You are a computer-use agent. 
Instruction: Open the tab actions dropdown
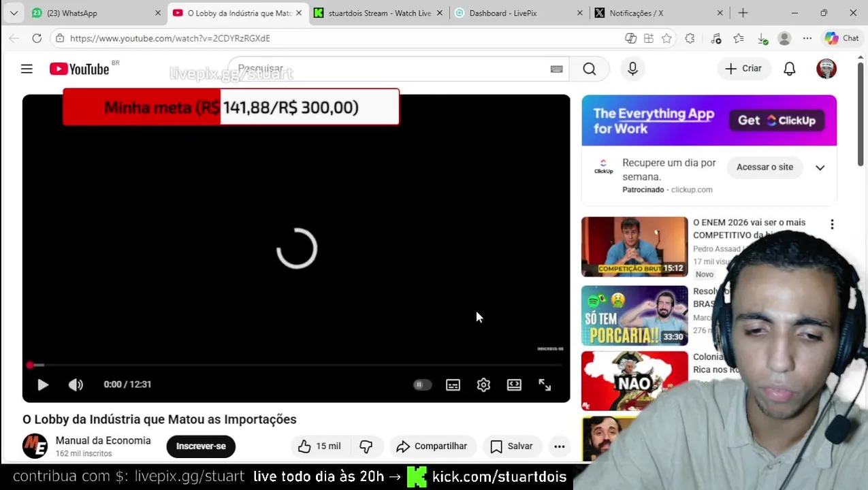coord(14,13)
